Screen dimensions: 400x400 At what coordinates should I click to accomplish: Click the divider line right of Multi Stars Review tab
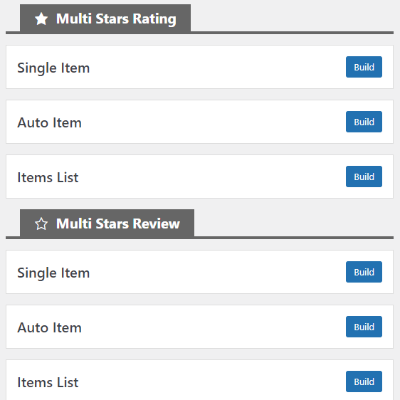(294, 238)
